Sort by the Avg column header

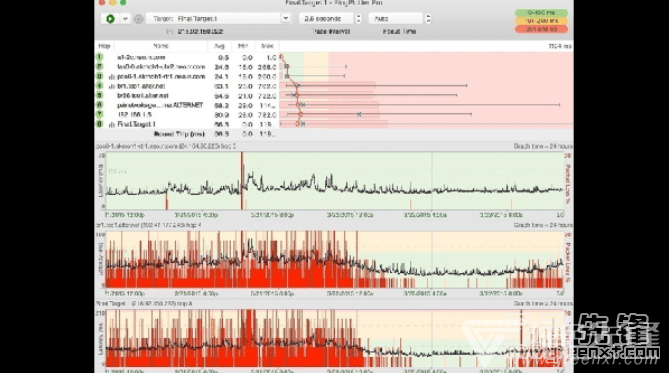click(220, 46)
